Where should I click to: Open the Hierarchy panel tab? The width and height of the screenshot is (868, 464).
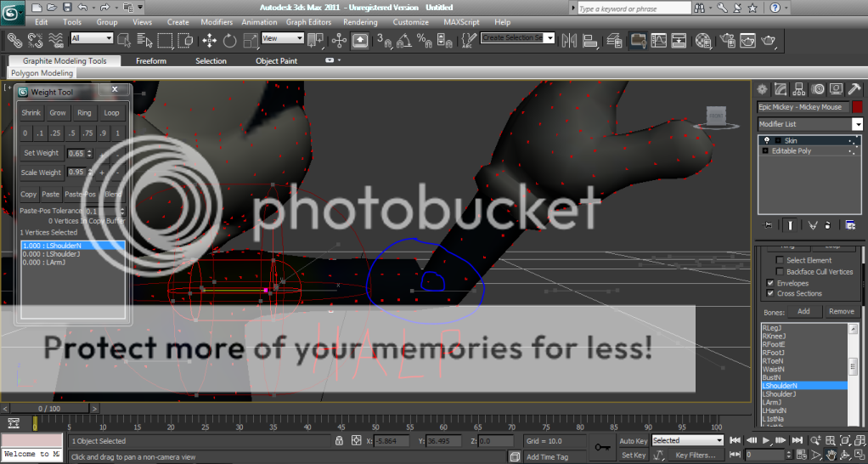[x=799, y=89]
